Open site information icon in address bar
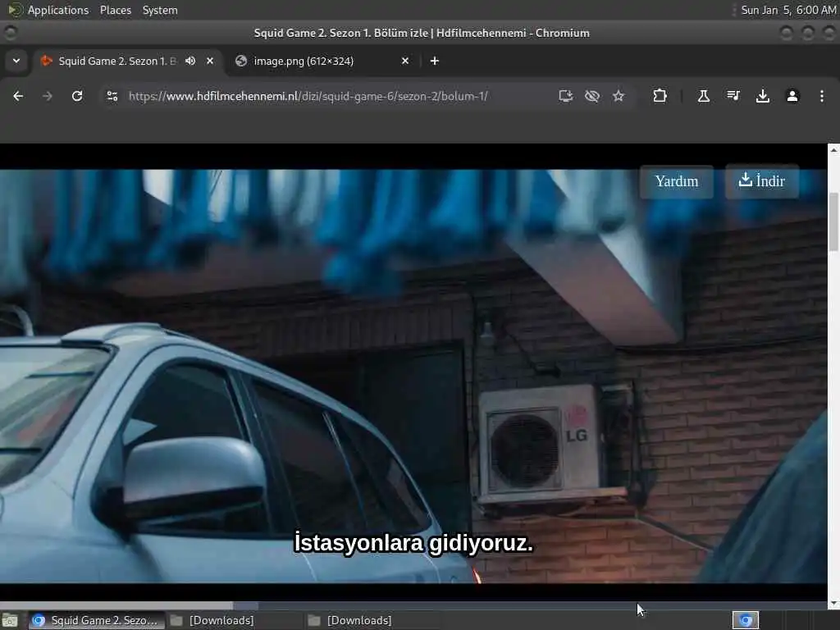 (112, 96)
